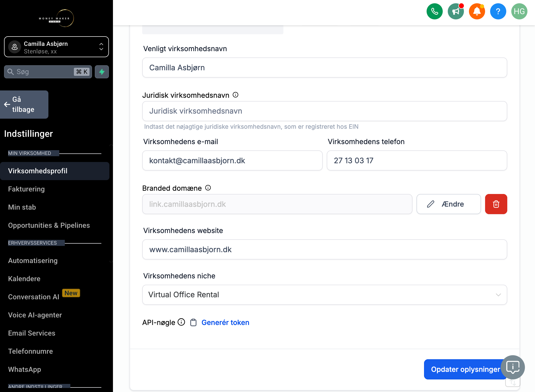Click the Virksomhedens telefon field

coord(417,161)
